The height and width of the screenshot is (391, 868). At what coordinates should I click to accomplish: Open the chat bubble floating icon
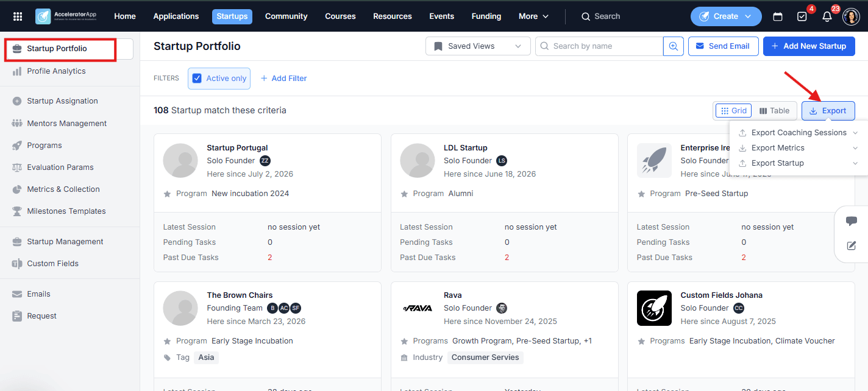(852, 221)
